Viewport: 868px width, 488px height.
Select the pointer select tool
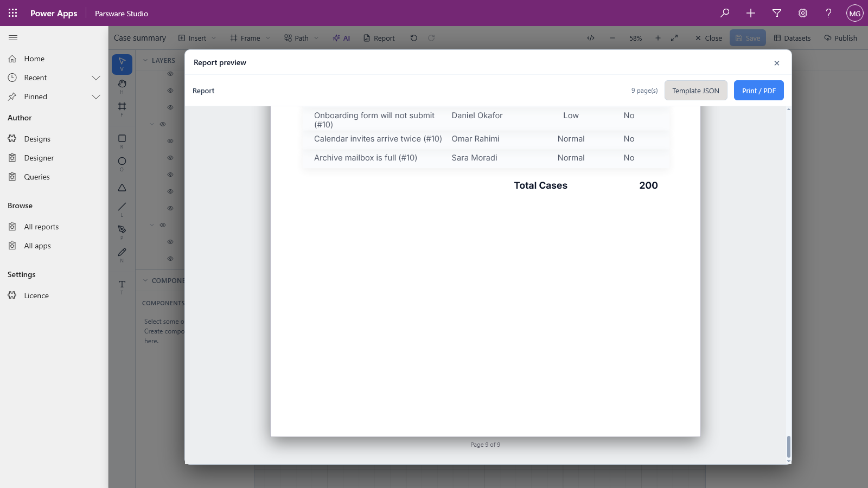[122, 64]
